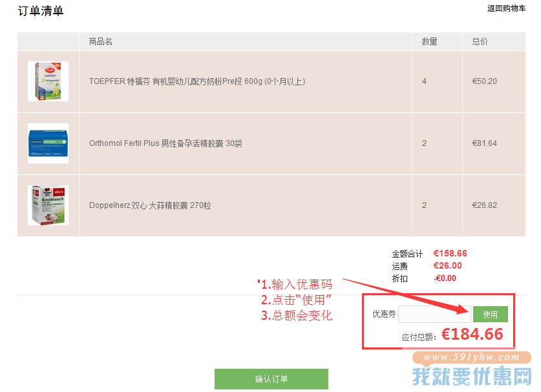
Task: Click the 应付总额 label
Action: (x=419, y=337)
